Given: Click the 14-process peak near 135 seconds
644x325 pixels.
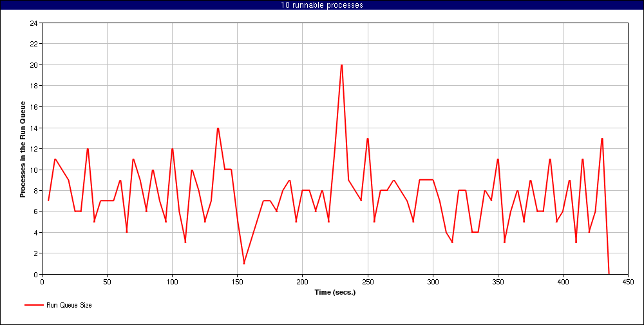Looking at the screenshot, I should [218, 128].
